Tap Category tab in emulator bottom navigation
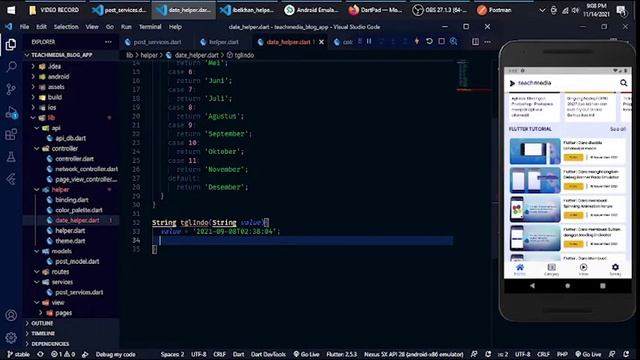Viewport: 640px width, 360px height. click(x=551, y=269)
